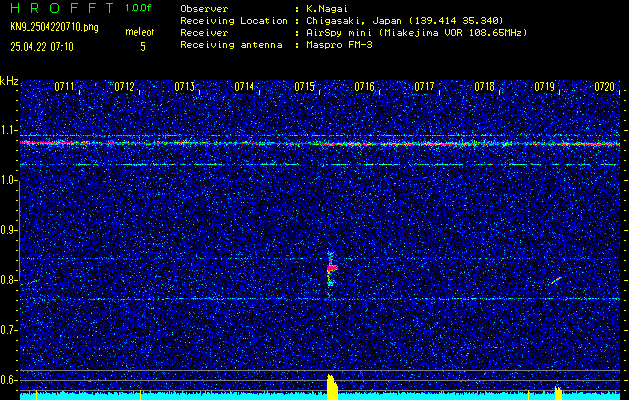Image resolution: width=629 pixels, height=400 pixels.
Task: Click the 0720 time marker
Action: 605,87
